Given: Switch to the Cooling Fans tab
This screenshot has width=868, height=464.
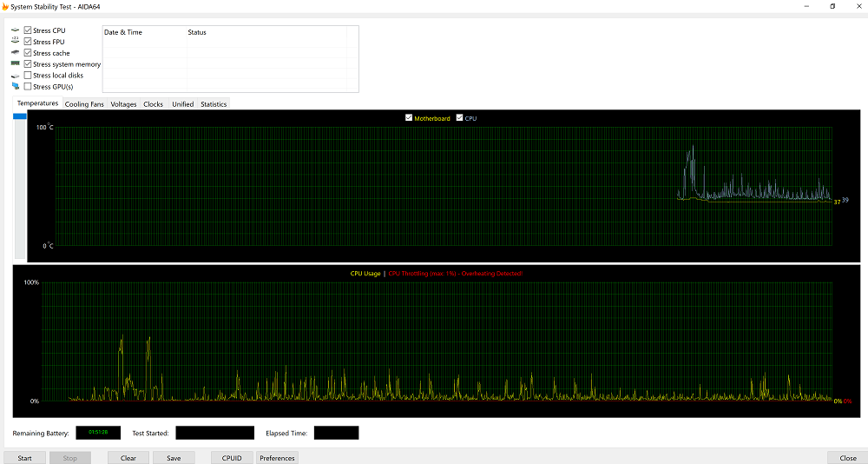Looking at the screenshot, I should tap(84, 104).
